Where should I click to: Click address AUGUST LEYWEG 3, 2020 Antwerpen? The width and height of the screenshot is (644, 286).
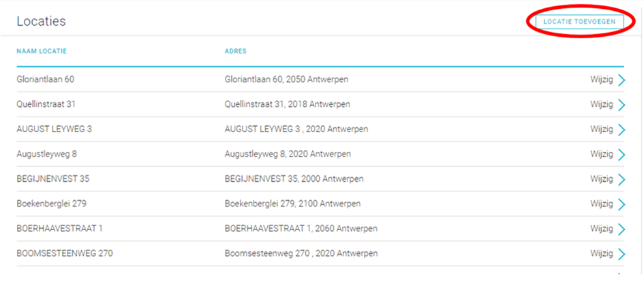click(x=296, y=129)
